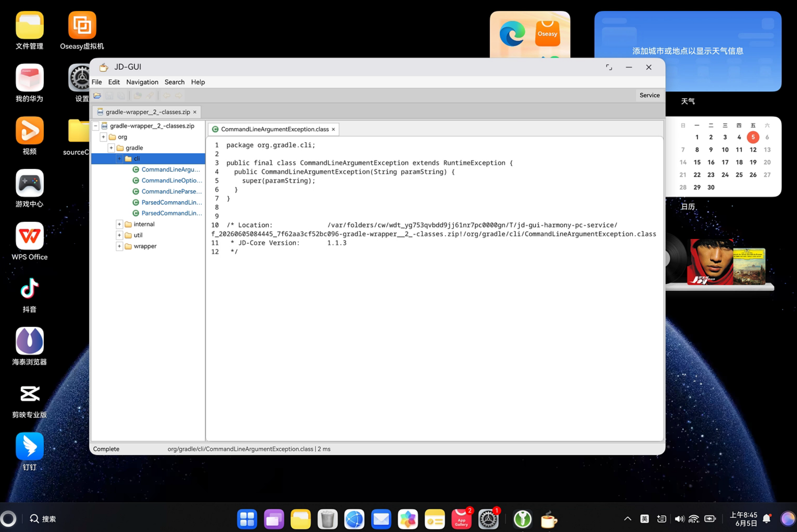Click the orange Oseasy icon in the folder widget
Viewport: 797px width, 532px height.
point(547,34)
